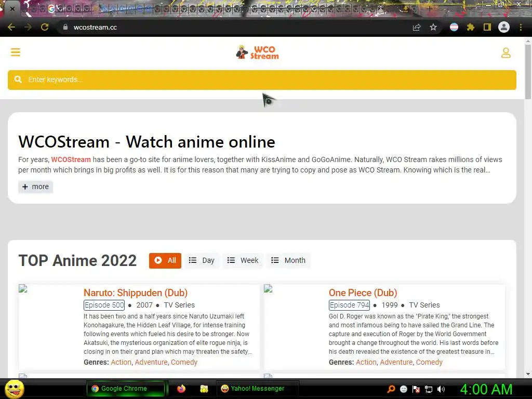Open Adventure genre under One Piece
This screenshot has height=399, width=532.
396,362
